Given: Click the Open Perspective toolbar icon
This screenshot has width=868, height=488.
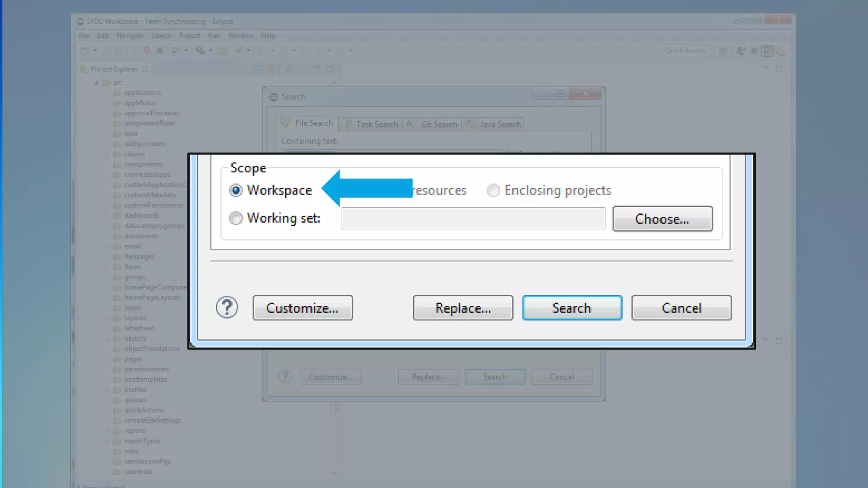Looking at the screenshot, I should [x=723, y=51].
